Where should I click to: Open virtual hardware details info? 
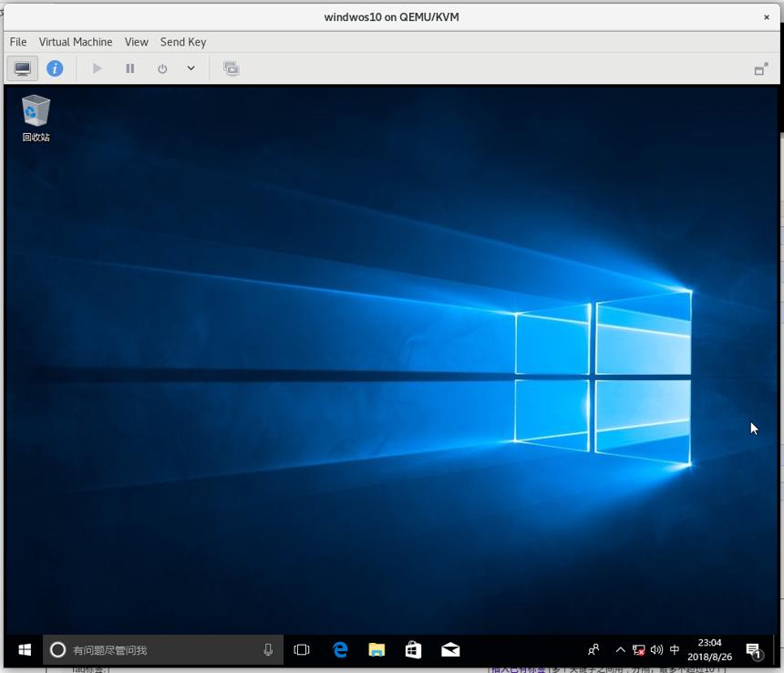point(55,68)
